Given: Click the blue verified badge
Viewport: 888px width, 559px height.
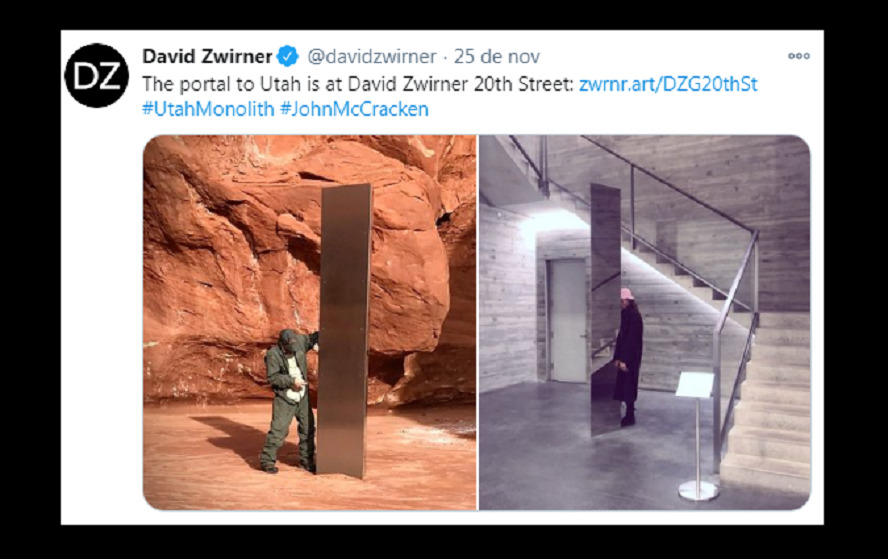Looking at the screenshot, I should (288, 56).
